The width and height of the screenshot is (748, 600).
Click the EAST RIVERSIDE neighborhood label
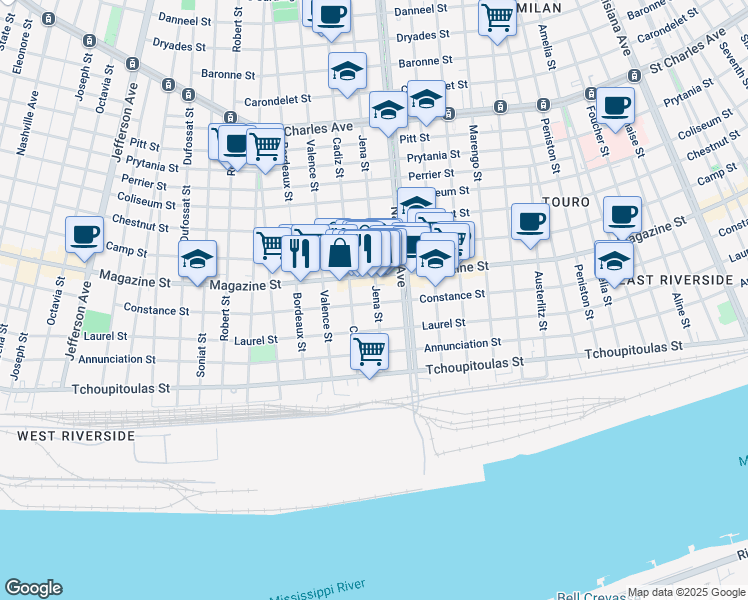point(677,280)
